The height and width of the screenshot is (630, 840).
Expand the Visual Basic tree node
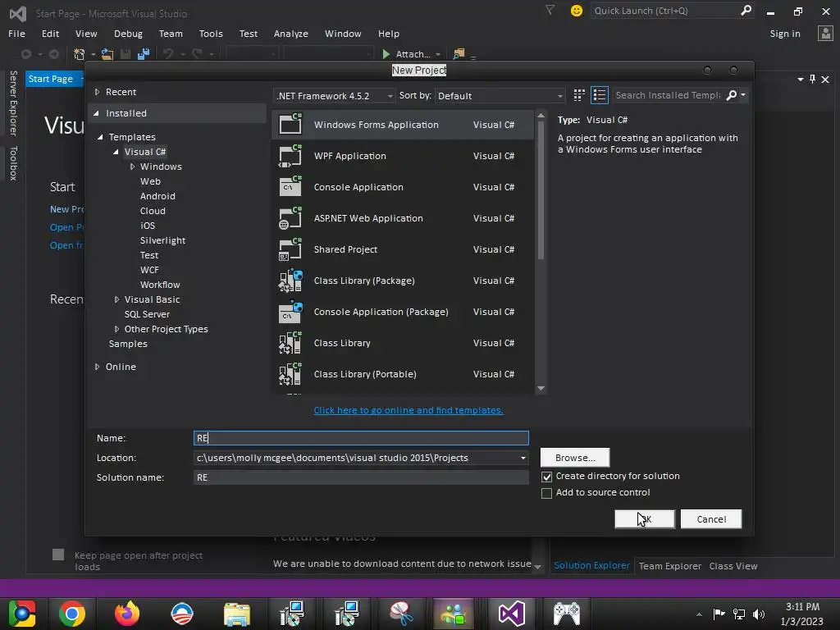(116, 299)
